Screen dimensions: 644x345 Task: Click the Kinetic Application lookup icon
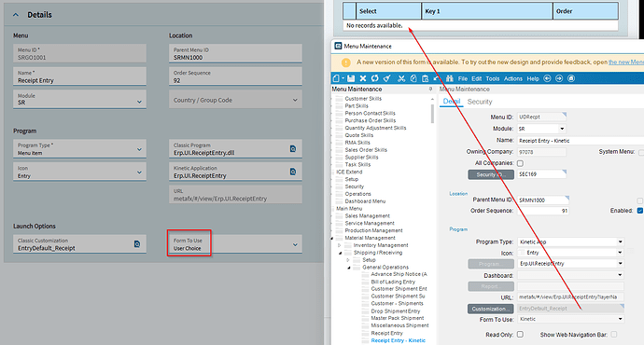[x=293, y=172]
